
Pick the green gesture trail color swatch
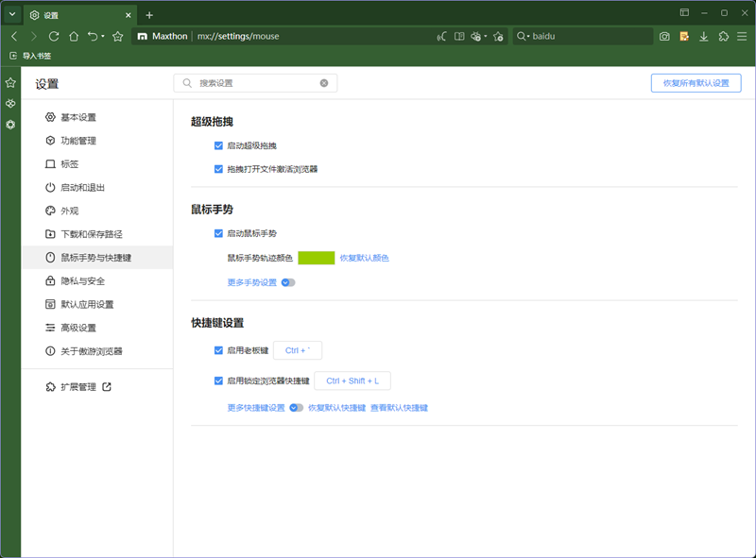[x=316, y=258]
